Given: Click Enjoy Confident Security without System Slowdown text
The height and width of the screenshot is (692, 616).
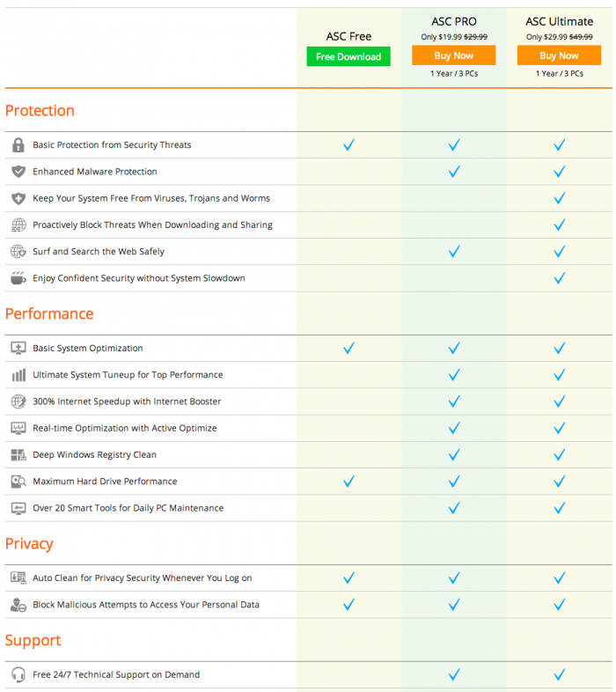Looking at the screenshot, I should coord(138,278).
